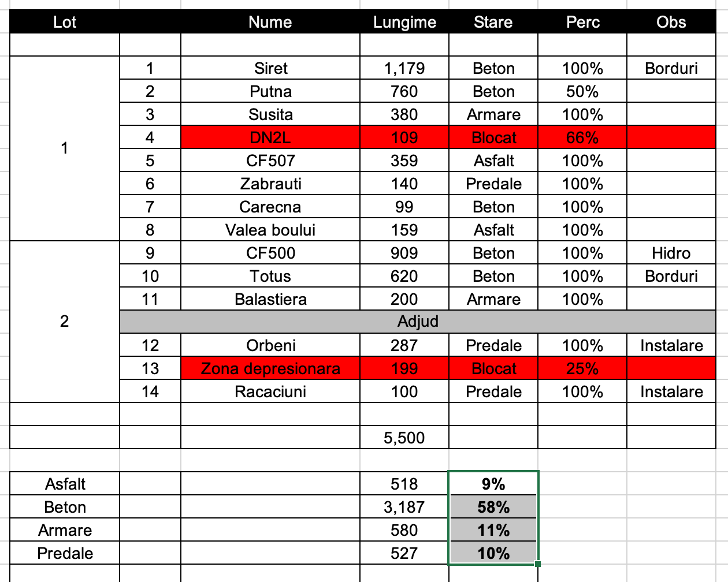
Task: Click the 5,500 total length cell
Action: pyautogui.click(x=404, y=438)
